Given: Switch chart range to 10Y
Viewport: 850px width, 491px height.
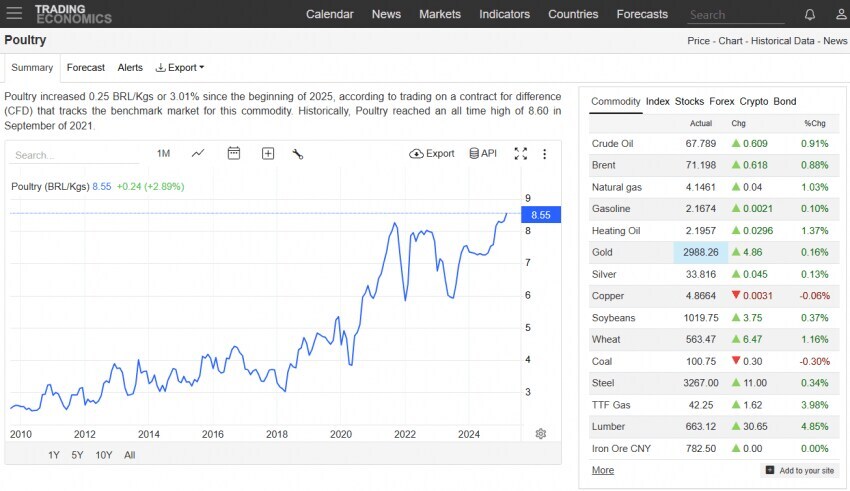Looking at the screenshot, I should [x=103, y=455].
